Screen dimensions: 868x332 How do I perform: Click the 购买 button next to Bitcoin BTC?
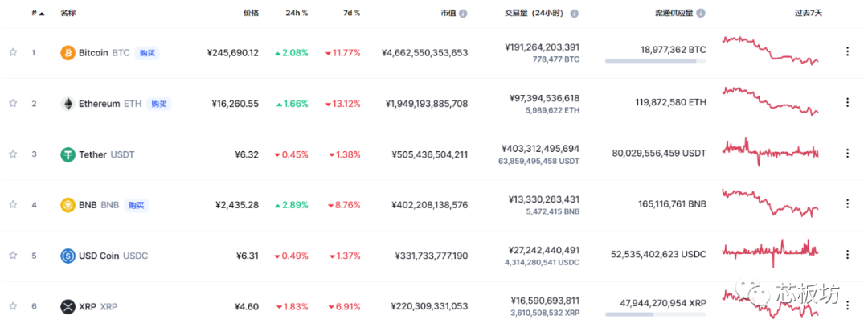(x=147, y=53)
